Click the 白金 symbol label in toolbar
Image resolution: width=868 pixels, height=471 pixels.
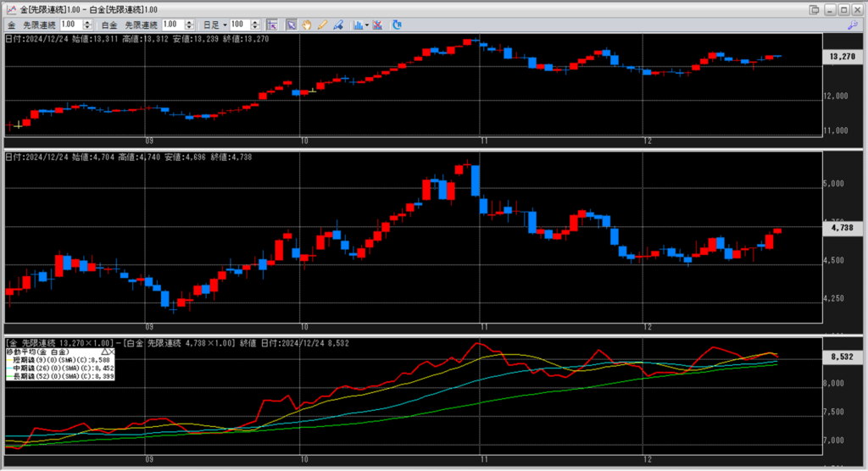(x=108, y=25)
